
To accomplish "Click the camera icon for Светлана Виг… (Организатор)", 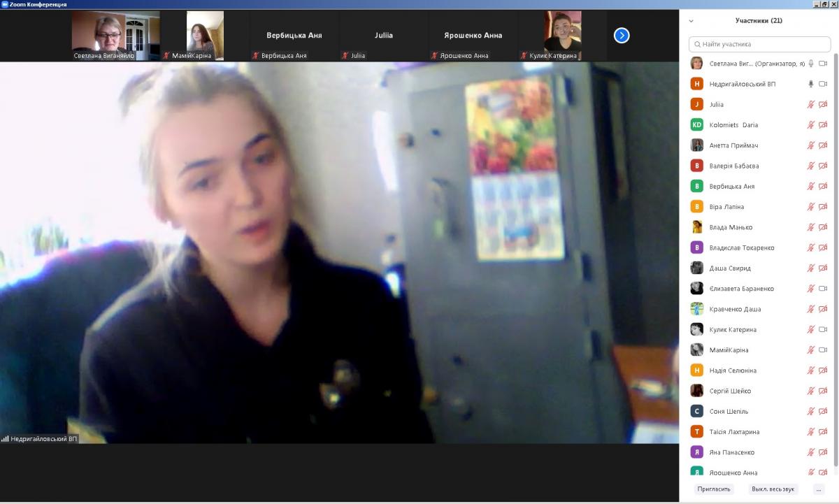I will click(x=823, y=64).
